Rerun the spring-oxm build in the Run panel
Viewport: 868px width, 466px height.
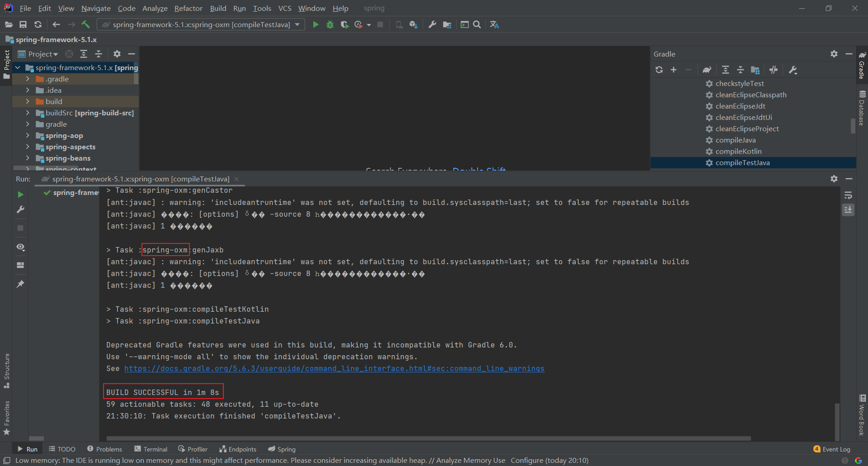[20, 195]
